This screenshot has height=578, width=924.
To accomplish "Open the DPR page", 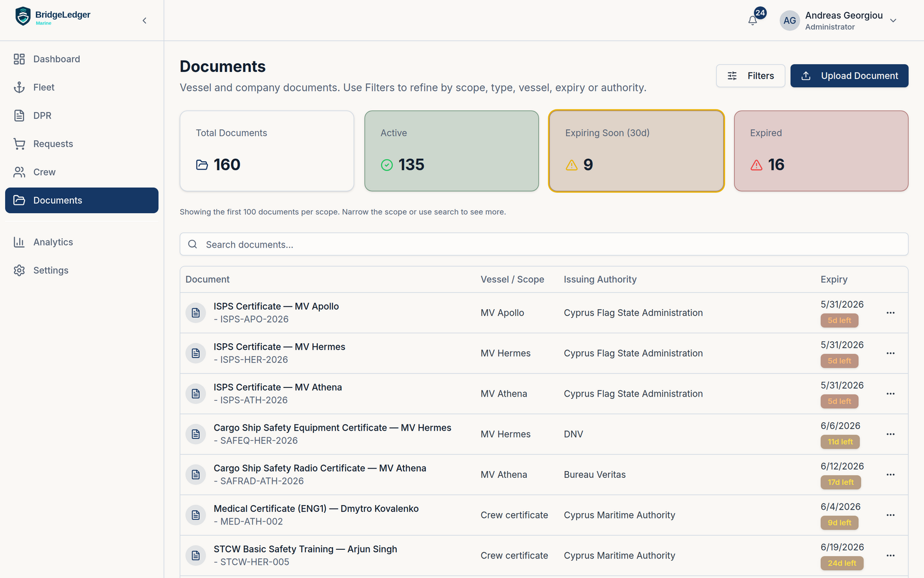I will (82, 116).
